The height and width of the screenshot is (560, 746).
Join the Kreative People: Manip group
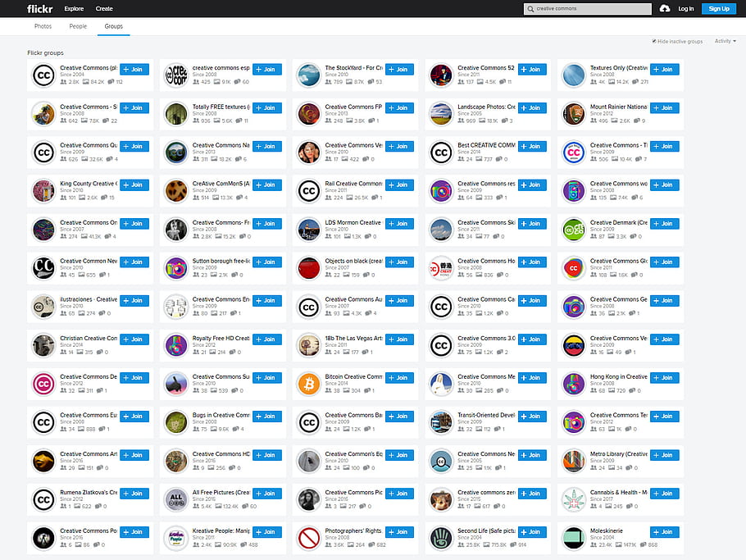267,532
